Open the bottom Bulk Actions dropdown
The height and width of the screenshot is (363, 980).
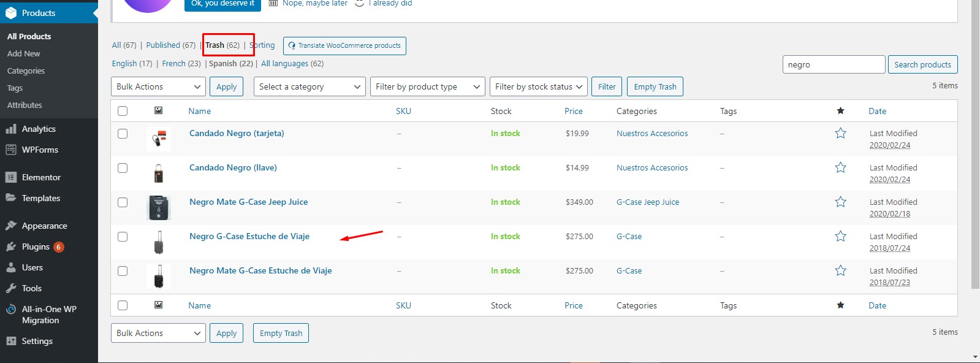158,333
